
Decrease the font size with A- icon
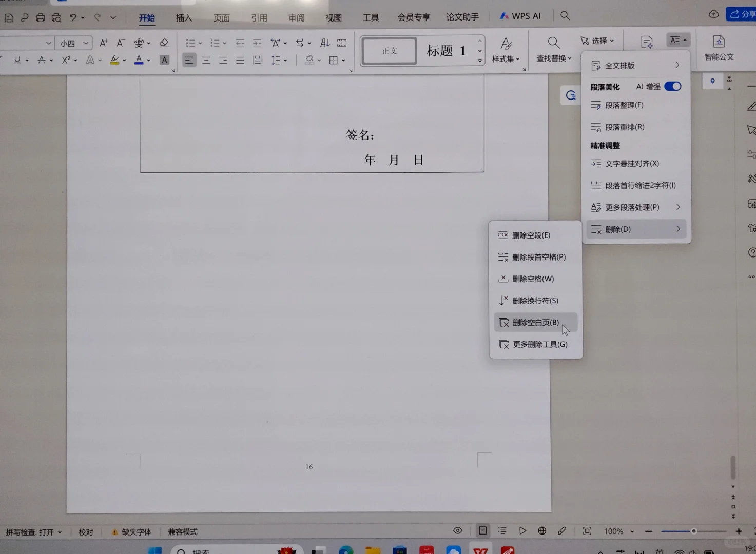[x=121, y=43]
